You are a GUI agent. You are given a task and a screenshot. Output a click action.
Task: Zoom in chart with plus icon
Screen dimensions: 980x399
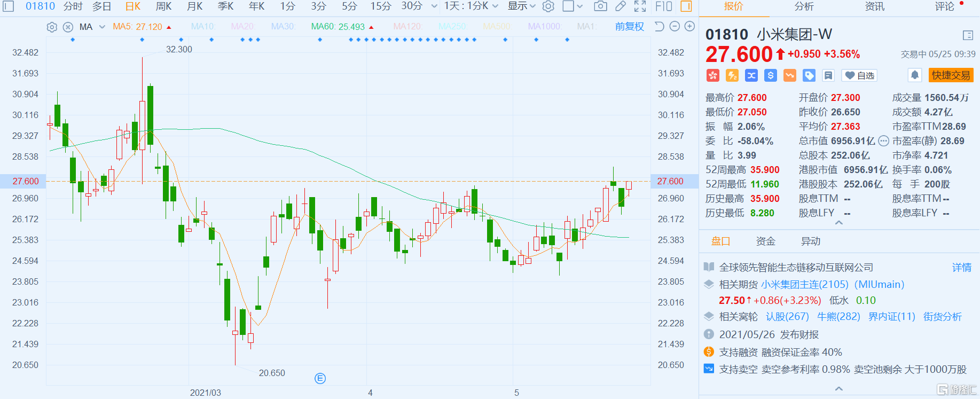tap(690, 26)
